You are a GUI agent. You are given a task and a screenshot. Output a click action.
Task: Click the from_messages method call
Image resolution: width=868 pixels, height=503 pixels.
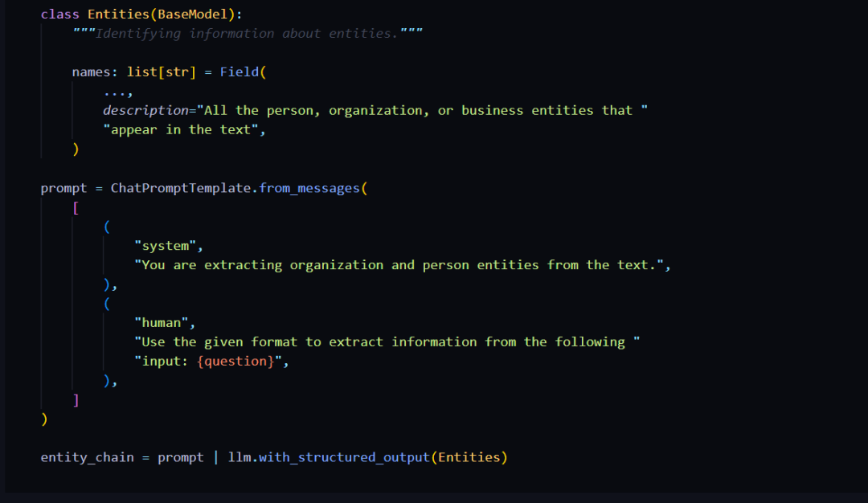(x=309, y=187)
